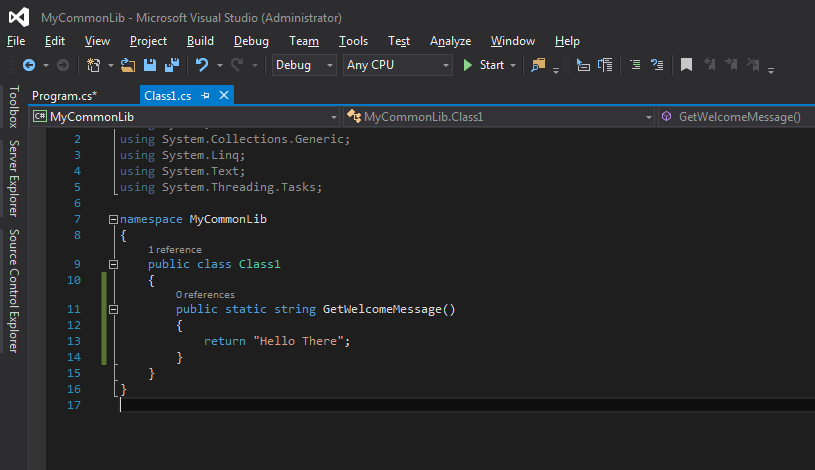815x470 pixels.
Task: Toggle a bookmark on current line
Action: click(x=686, y=65)
